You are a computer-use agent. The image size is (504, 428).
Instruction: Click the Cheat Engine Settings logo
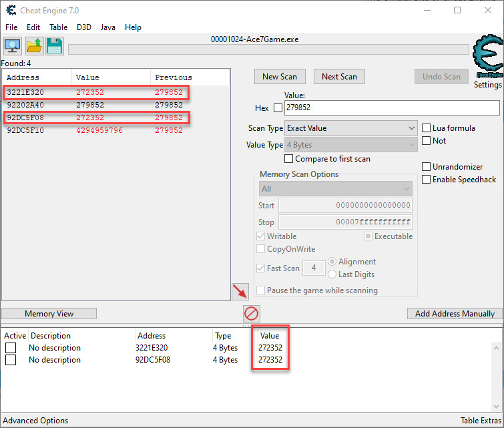[487, 63]
